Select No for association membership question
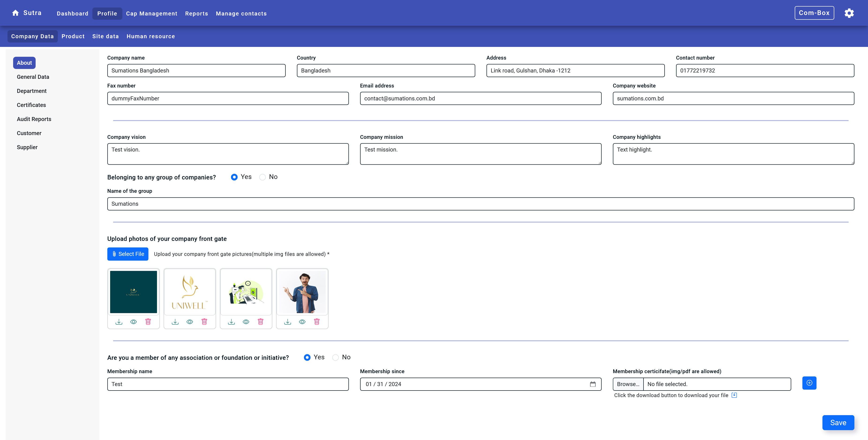868x440 pixels. pyautogui.click(x=335, y=357)
